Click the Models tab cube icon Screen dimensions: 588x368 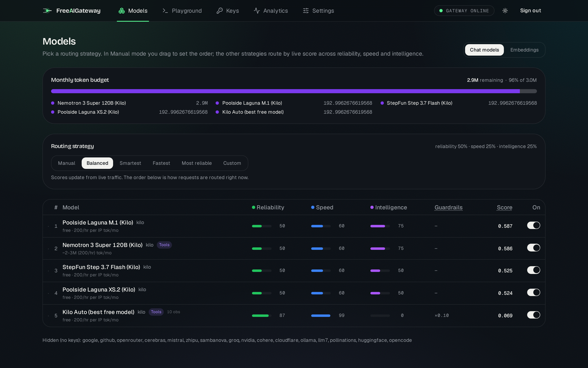(x=121, y=11)
